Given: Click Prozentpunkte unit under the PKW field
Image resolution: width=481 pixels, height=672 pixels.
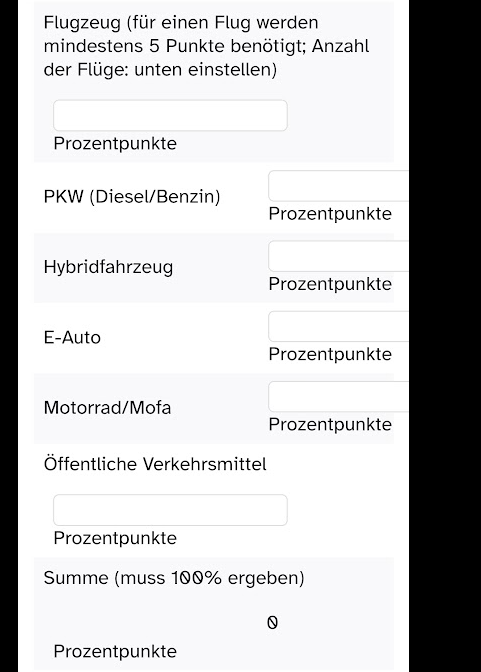Looking at the screenshot, I should pyautogui.click(x=330, y=213).
